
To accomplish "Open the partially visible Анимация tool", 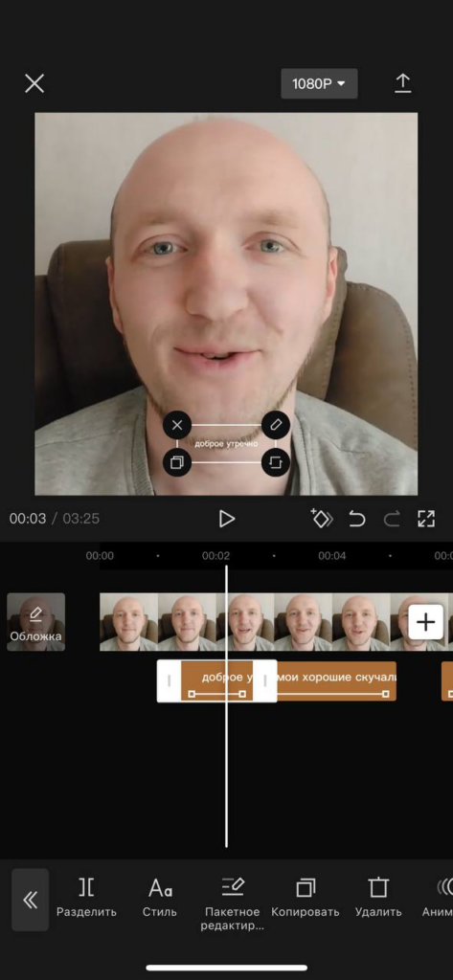I will click(438, 898).
